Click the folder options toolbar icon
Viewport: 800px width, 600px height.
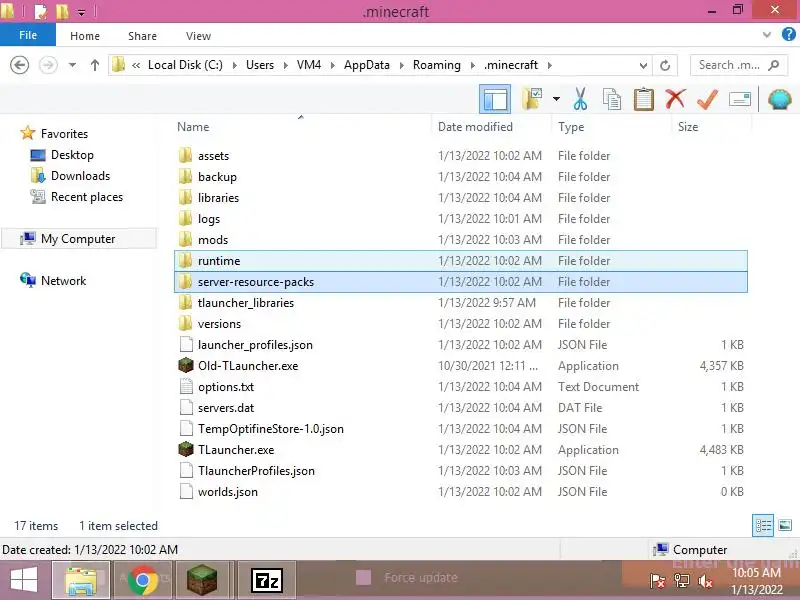click(x=532, y=98)
